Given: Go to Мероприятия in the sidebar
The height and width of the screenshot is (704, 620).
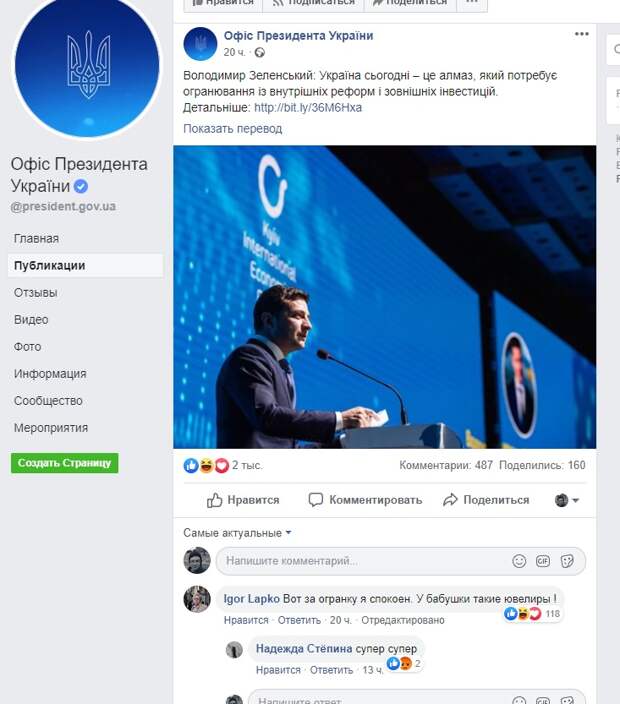Looking at the screenshot, I should tap(51, 428).
